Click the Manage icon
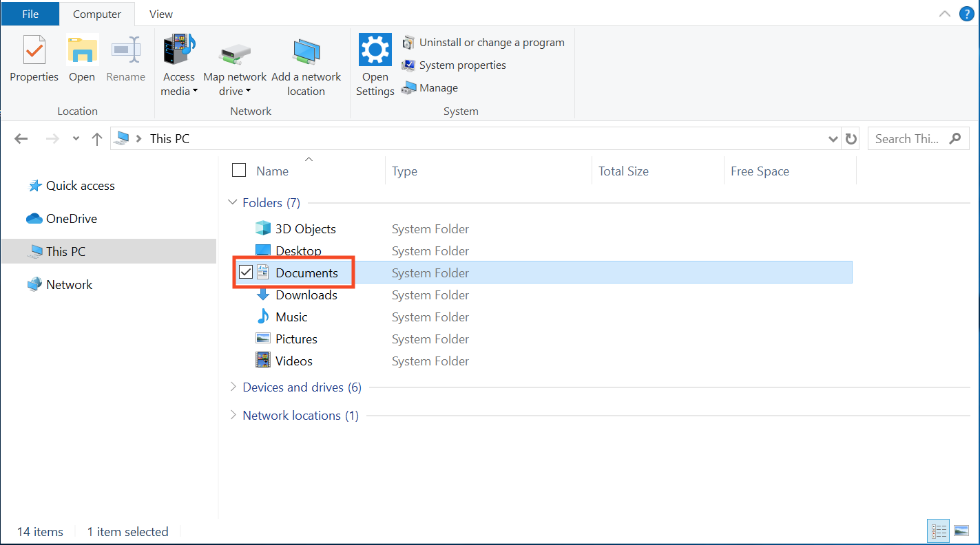980x545 pixels. (430, 87)
